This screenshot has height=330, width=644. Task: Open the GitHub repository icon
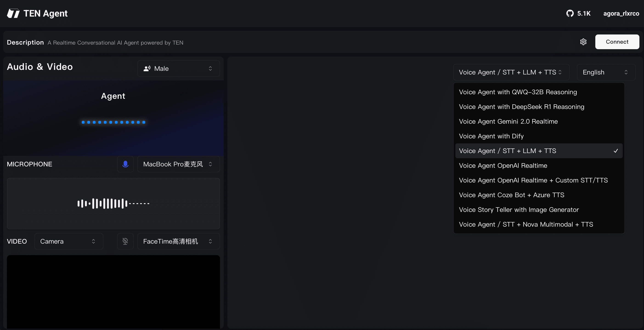pos(570,13)
